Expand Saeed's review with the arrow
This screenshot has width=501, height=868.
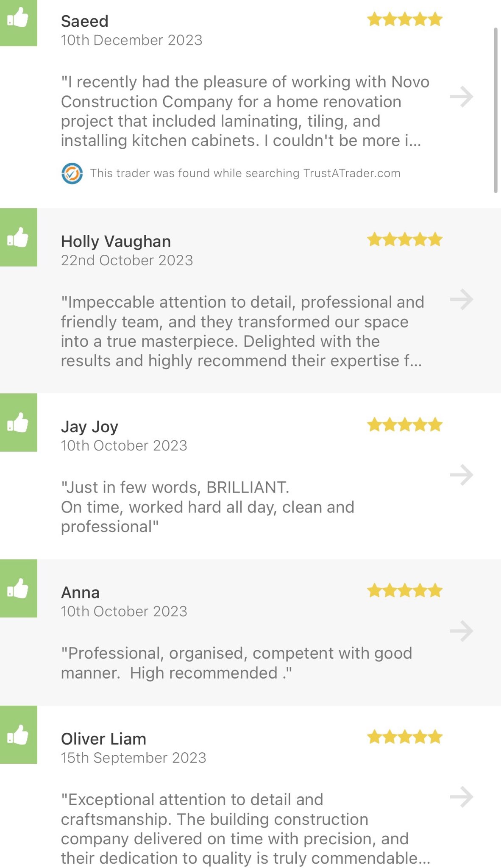tap(462, 97)
